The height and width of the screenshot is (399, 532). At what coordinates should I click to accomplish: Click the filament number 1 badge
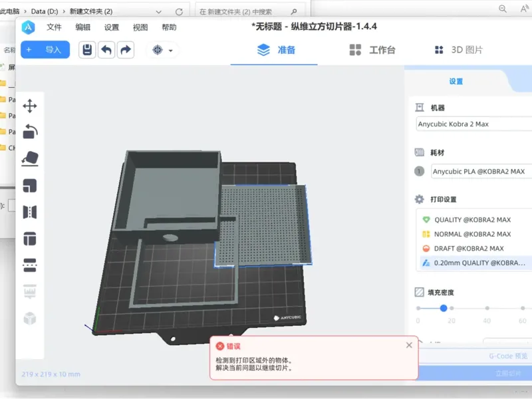[x=420, y=171]
